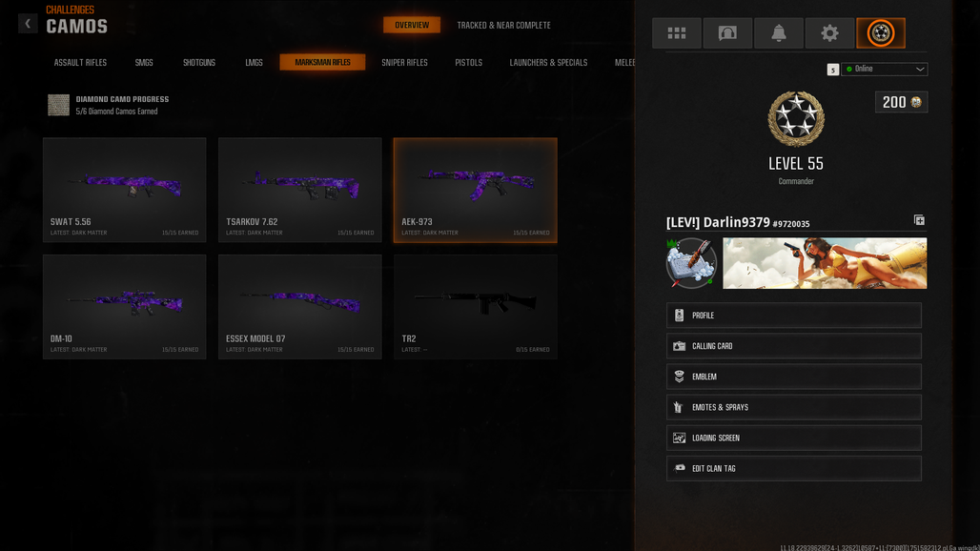Open the Profile menu button
This screenshot has width=980, height=551.
click(x=794, y=316)
